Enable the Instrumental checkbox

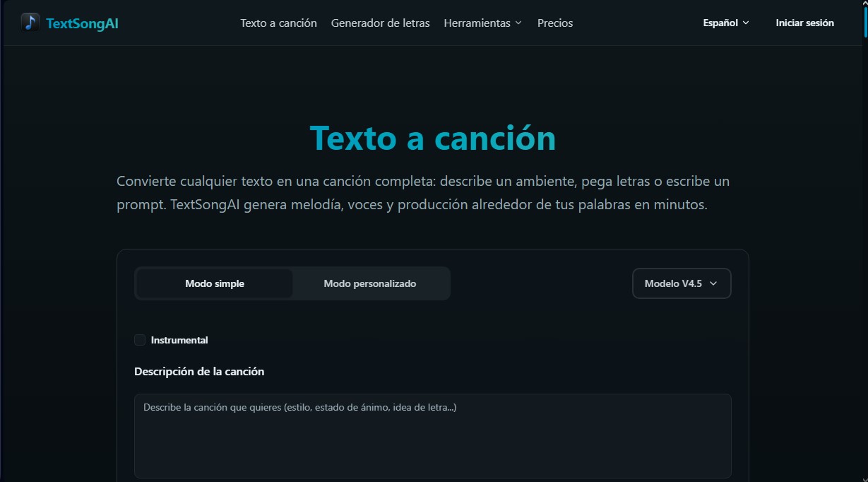click(140, 340)
